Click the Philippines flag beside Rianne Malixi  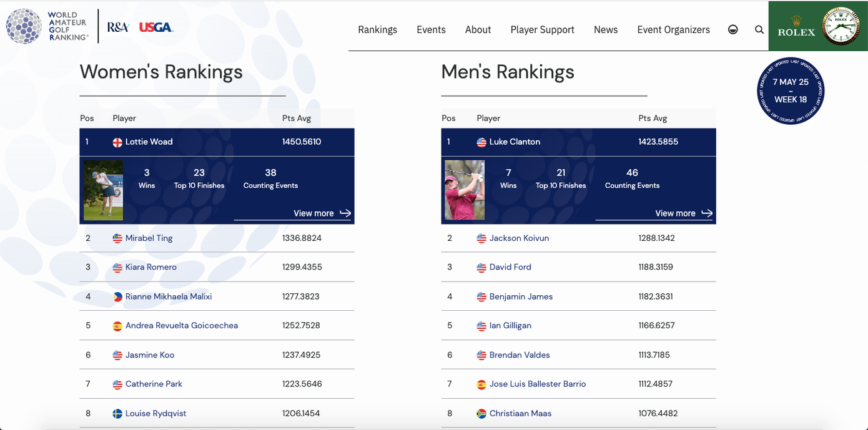pyautogui.click(x=117, y=297)
